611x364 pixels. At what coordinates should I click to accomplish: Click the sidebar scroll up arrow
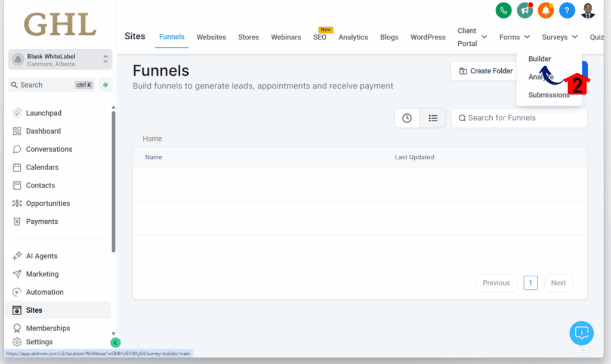point(113,107)
